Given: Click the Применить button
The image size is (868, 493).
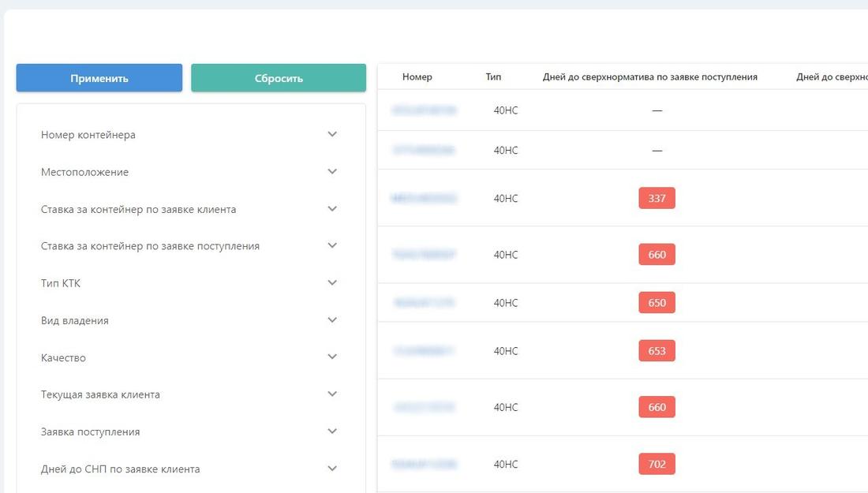Looking at the screenshot, I should pos(99,78).
